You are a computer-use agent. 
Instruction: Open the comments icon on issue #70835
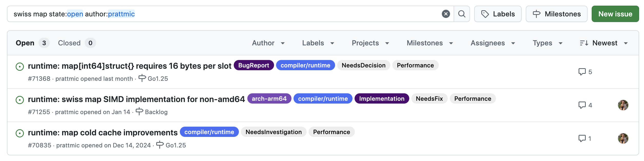point(582,138)
